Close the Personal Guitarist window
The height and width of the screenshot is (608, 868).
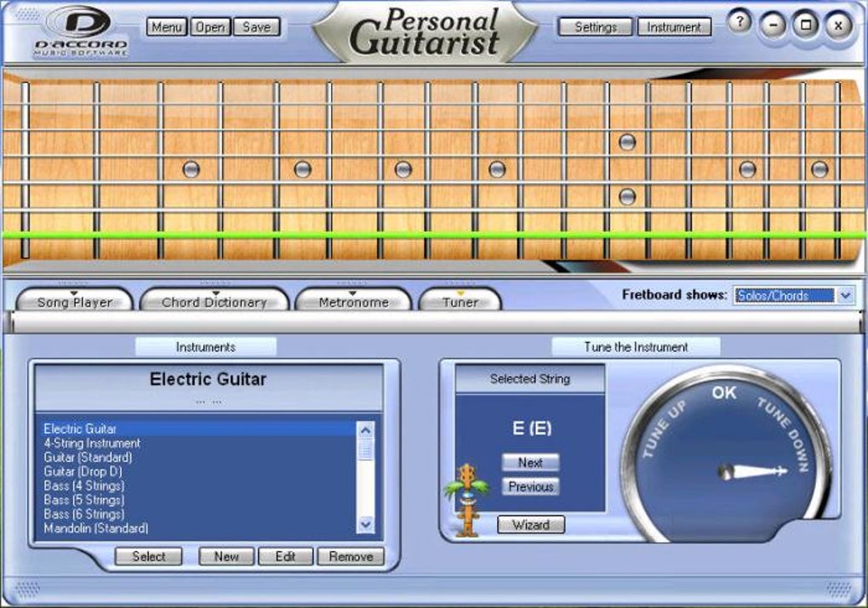[838, 26]
